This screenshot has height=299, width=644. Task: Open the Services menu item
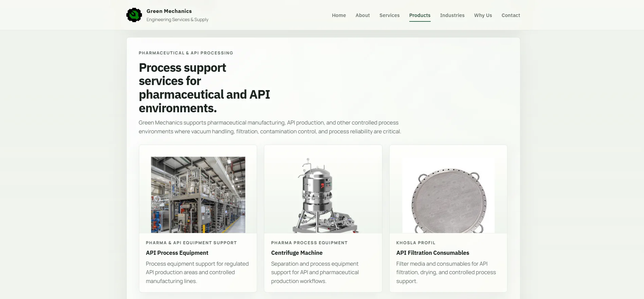[x=389, y=15]
